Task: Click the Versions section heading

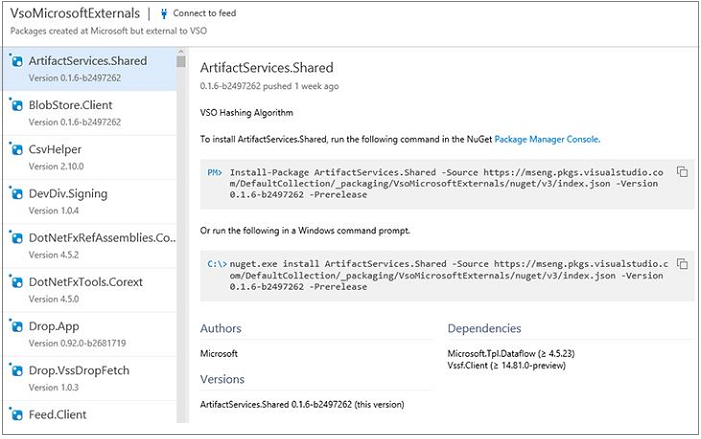Action: (222, 379)
